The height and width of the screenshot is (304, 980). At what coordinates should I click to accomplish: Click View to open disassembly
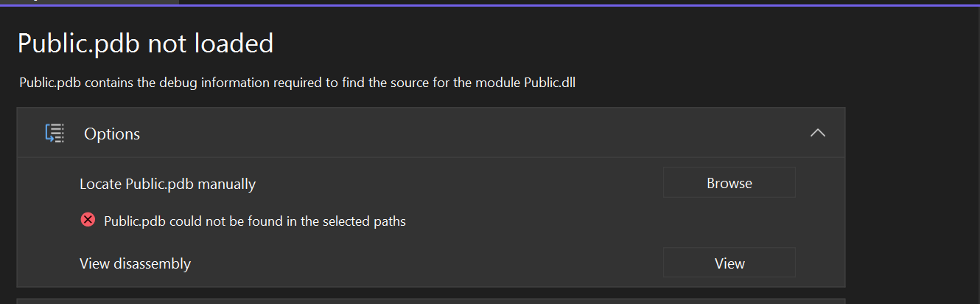(x=729, y=263)
